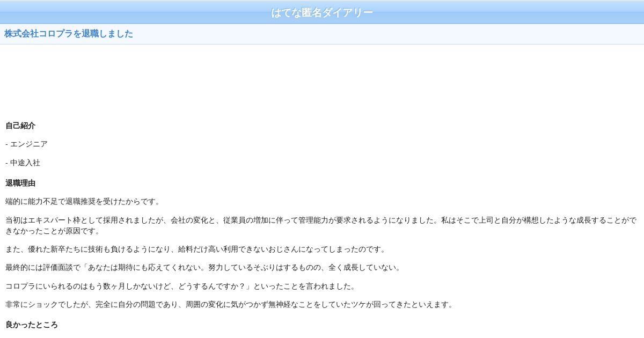Click the 退職理由 heading
This screenshot has width=644, height=338.
[20, 183]
